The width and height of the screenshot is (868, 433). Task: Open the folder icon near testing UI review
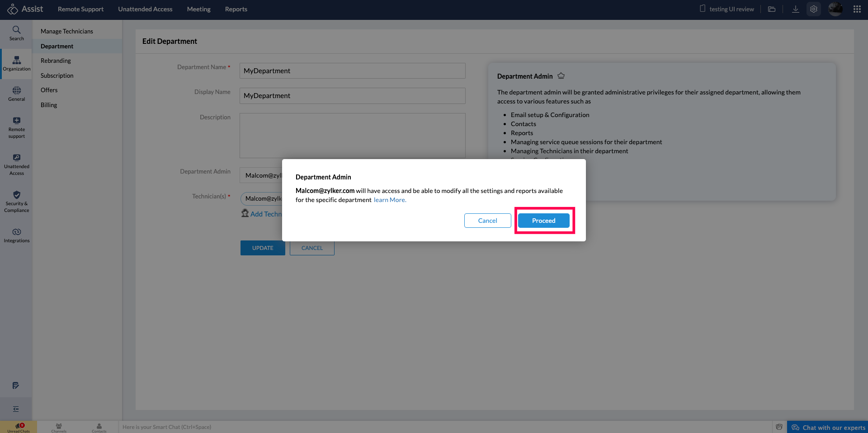click(x=772, y=9)
